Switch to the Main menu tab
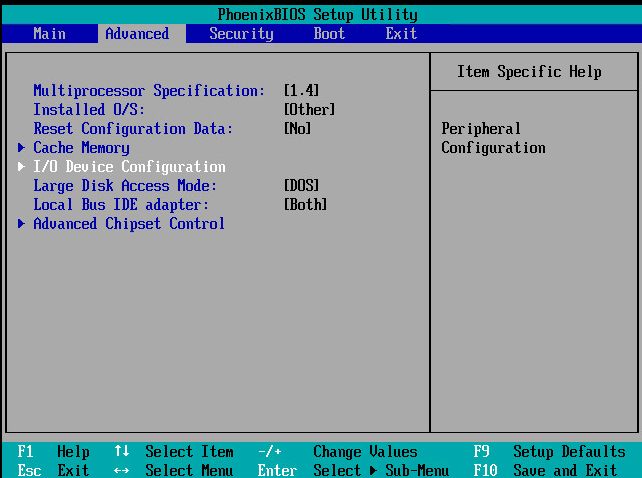Viewport: 642px width, 478px height. pyautogui.click(x=50, y=34)
